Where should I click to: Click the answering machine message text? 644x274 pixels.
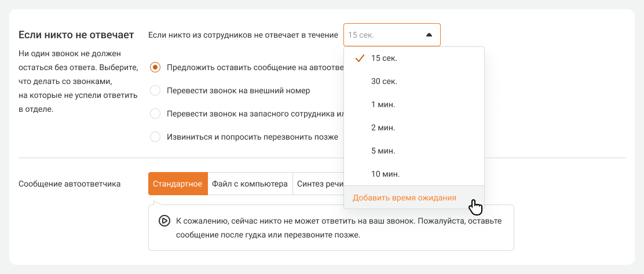pyautogui.click(x=338, y=228)
